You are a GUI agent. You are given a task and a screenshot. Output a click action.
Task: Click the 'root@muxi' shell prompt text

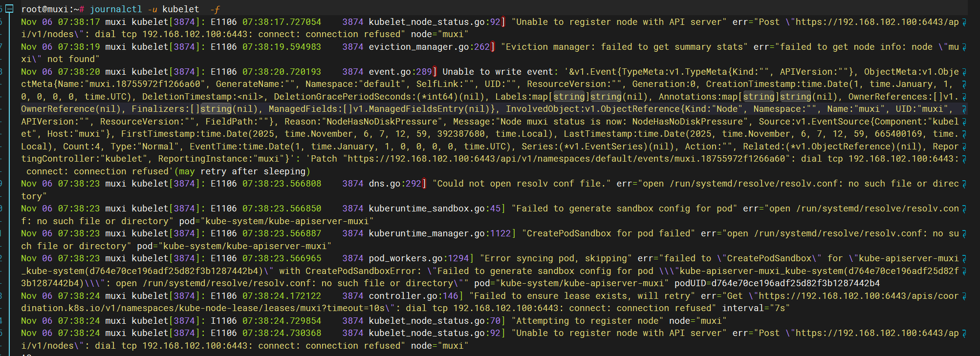pos(47,9)
